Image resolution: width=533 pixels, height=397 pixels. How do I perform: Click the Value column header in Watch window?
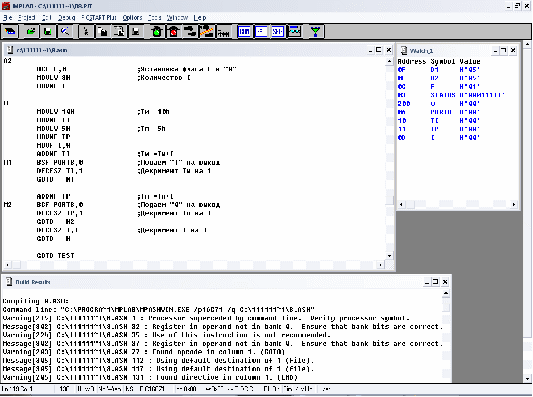tap(470, 62)
